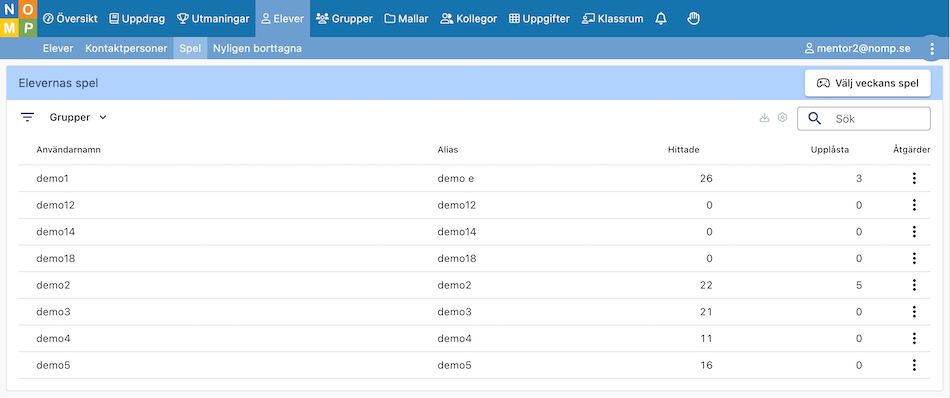Viewport: 950px width, 398px height.
Task: Click Hittade value 22
Action: pos(706,285)
